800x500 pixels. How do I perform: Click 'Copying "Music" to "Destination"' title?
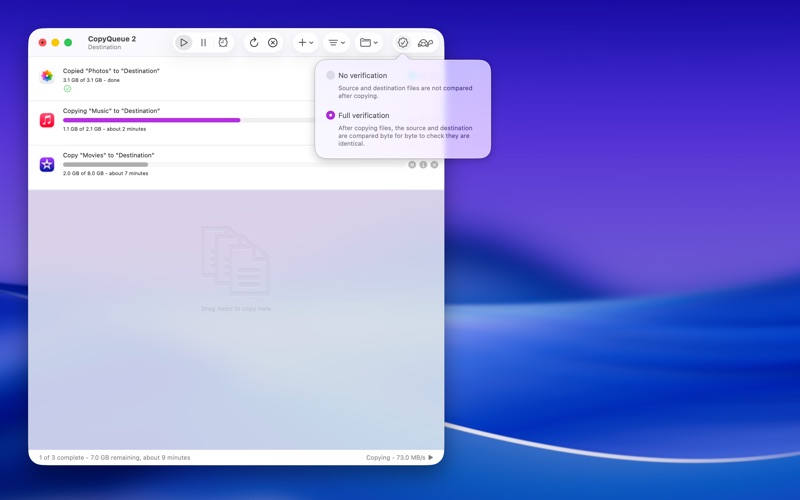[111, 111]
